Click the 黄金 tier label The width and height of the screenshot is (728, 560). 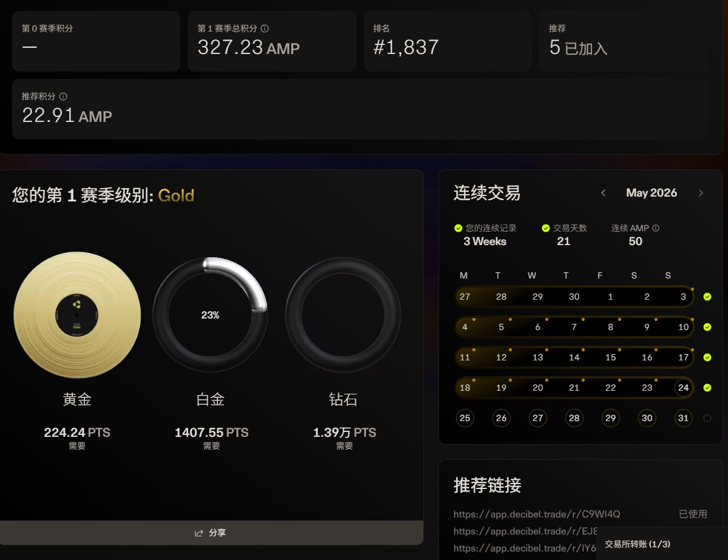pos(77,399)
